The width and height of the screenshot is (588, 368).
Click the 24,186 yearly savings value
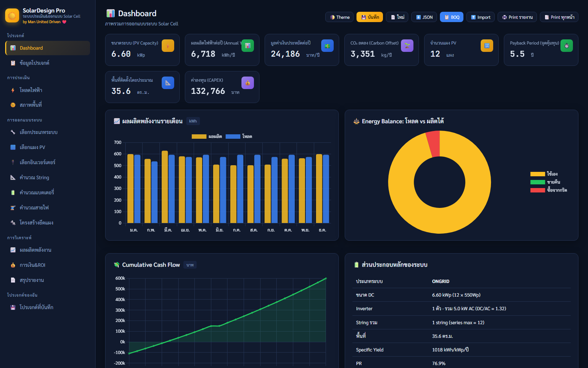point(286,54)
